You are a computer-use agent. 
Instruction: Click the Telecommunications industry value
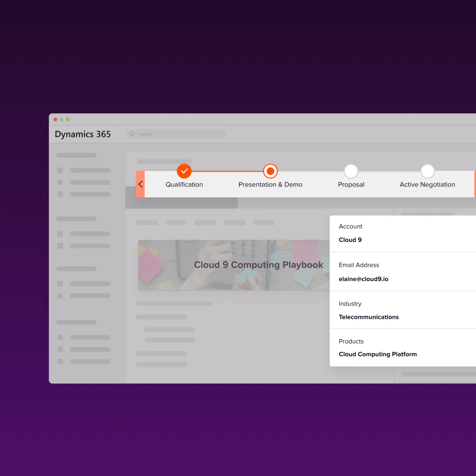tap(369, 317)
